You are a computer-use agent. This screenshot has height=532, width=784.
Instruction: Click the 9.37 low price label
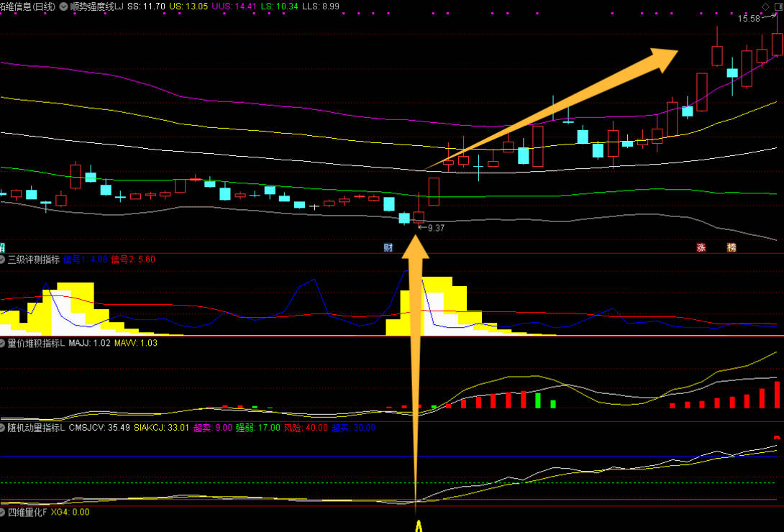(x=436, y=229)
